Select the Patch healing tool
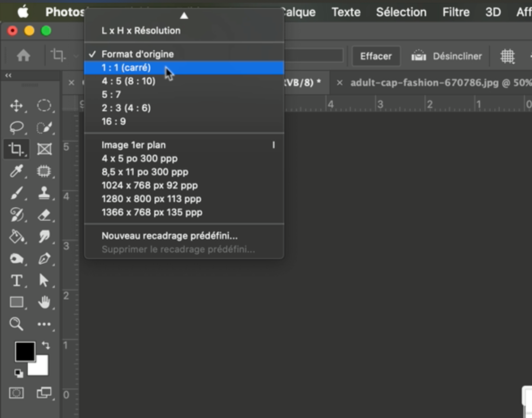The image size is (532, 418). 44,171
